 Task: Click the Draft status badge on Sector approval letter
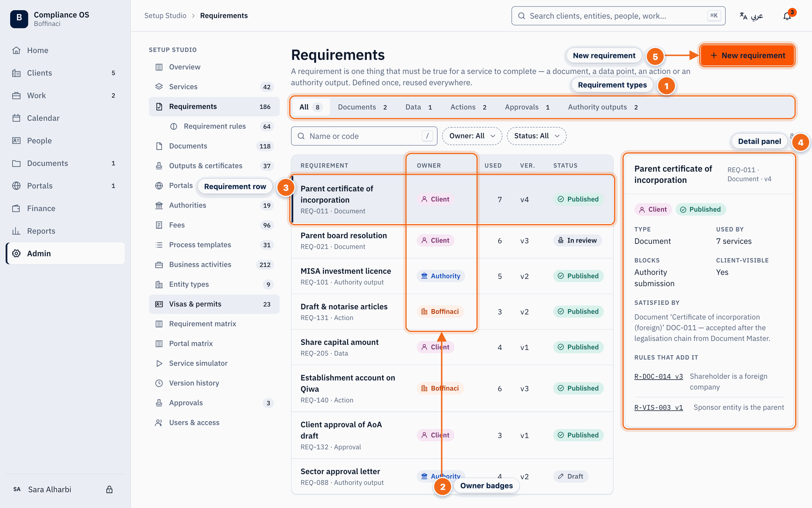coord(570,477)
